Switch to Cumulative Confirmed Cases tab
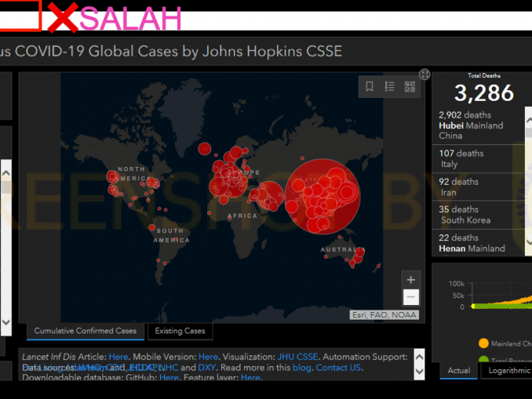This screenshot has width=532, height=399. click(x=86, y=331)
